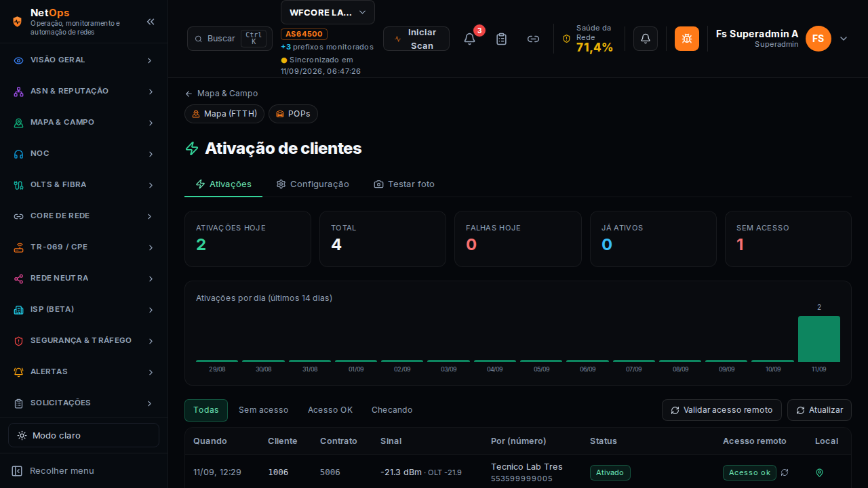Filter activations by Checando
The image size is (868, 488).
pyautogui.click(x=392, y=410)
